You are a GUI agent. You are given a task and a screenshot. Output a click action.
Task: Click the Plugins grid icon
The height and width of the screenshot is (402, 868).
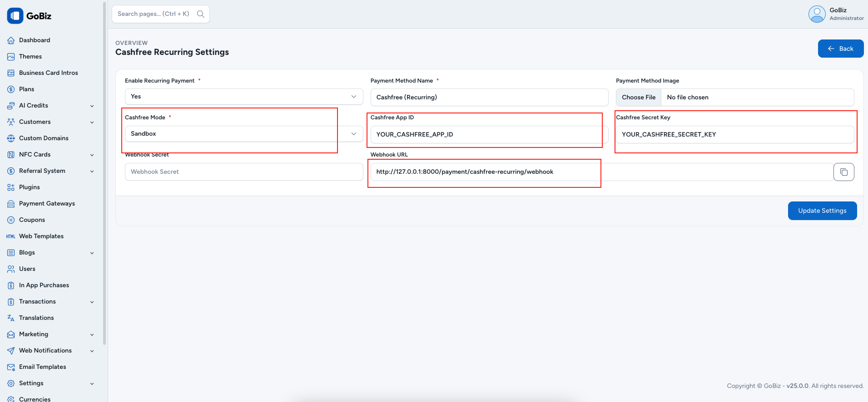coord(11,187)
